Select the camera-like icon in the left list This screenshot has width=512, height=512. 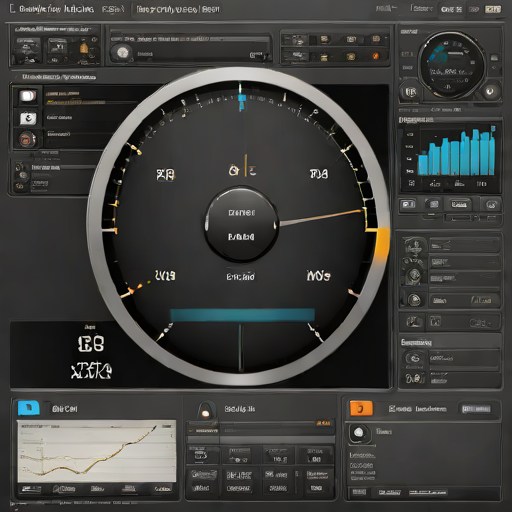(x=28, y=118)
